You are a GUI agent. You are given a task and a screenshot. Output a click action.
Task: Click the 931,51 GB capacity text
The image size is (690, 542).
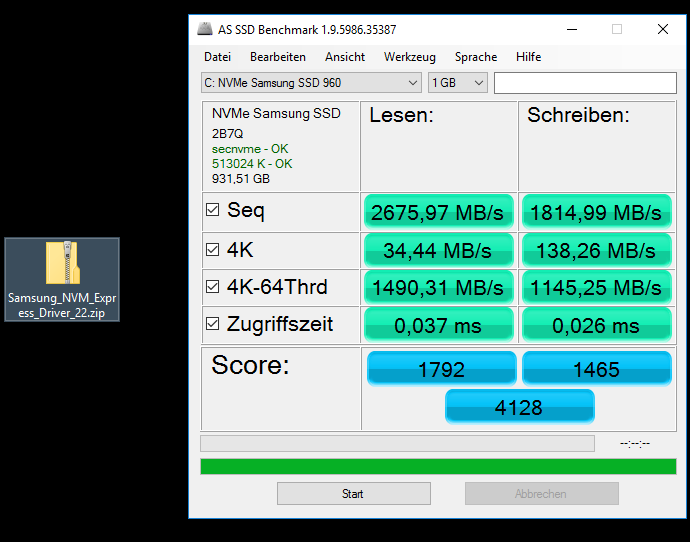pos(241,179)
